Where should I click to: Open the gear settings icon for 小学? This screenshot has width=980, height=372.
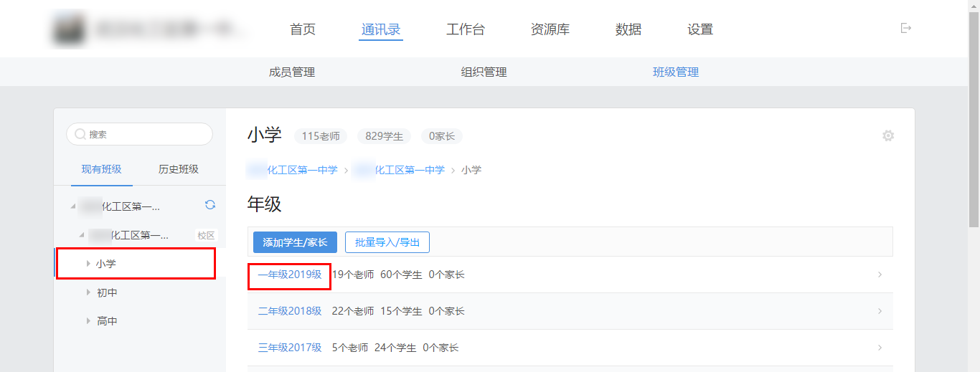tap(888, 135)
